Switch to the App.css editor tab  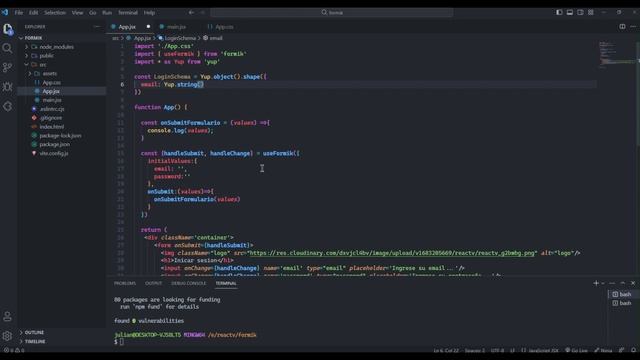(x=224, y=27)
